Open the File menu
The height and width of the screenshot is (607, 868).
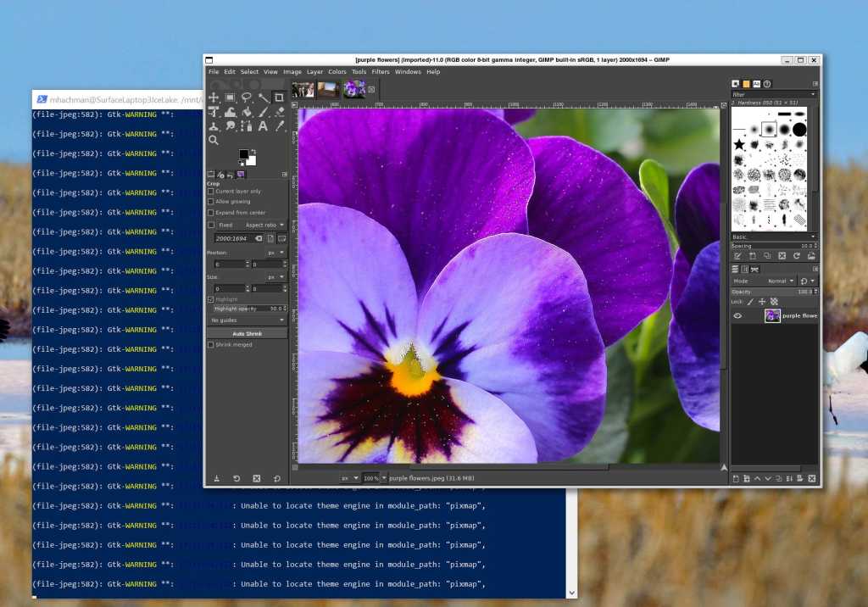(x=214, y=72)
